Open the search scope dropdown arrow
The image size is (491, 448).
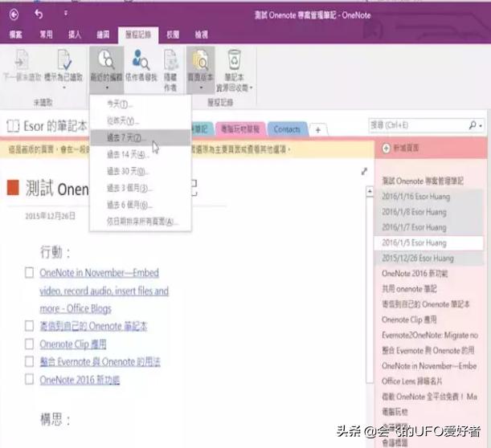481,126
